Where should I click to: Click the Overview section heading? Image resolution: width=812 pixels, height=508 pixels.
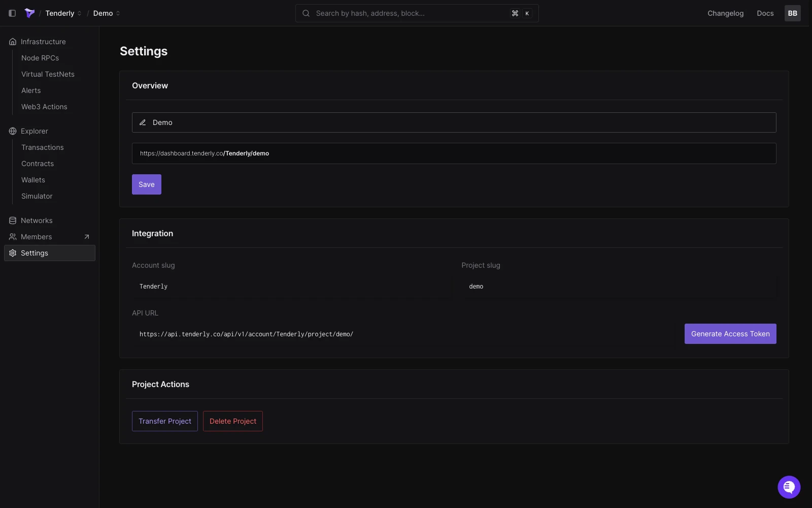point(150,85)
